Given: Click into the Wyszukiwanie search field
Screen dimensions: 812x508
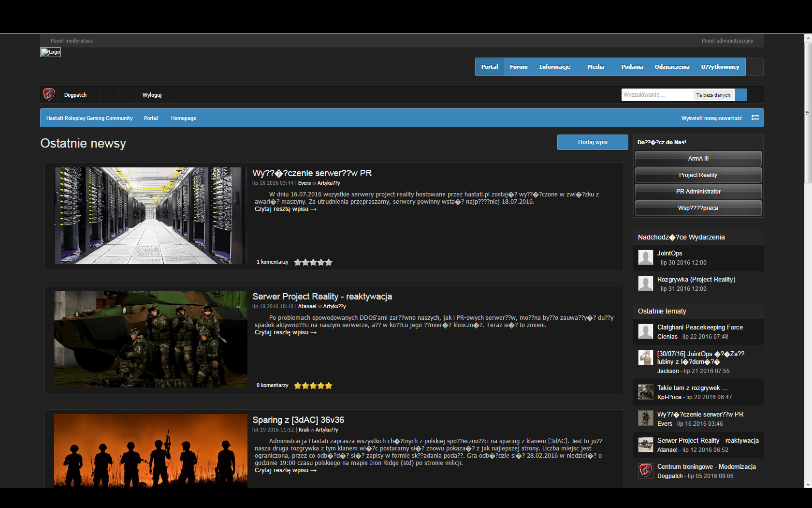Looking at the screenshot, I should [656, 95].
